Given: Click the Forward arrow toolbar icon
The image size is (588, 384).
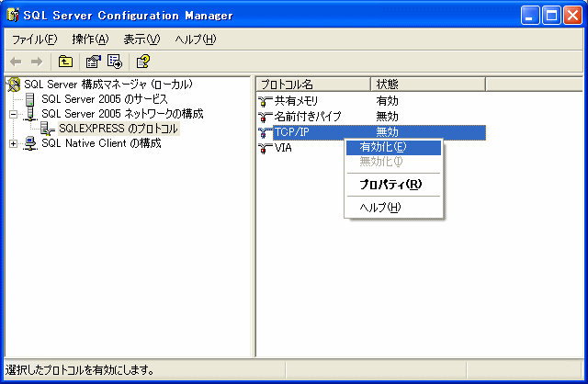Looking at the screenshot, I should (x=37, y=62).
